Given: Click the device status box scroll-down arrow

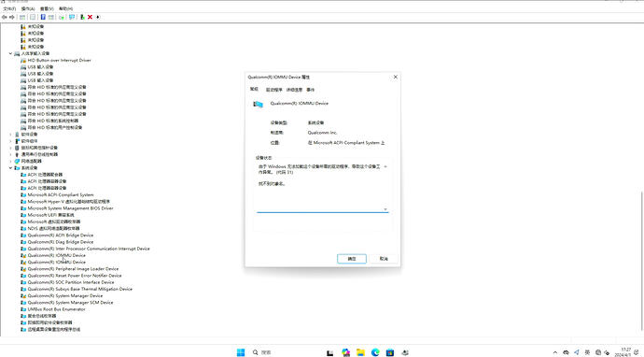Looking at the screenshot, I should [x=385, y=209].
